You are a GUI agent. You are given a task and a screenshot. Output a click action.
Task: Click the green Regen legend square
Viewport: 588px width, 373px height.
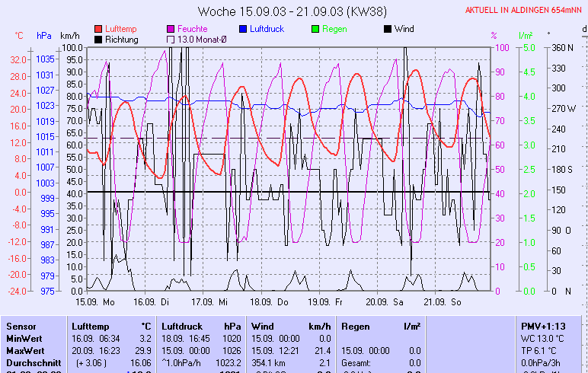315,29
